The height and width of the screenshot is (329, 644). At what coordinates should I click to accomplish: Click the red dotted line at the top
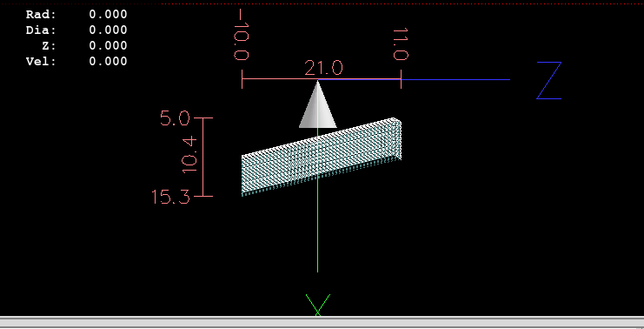click(322, 4)
